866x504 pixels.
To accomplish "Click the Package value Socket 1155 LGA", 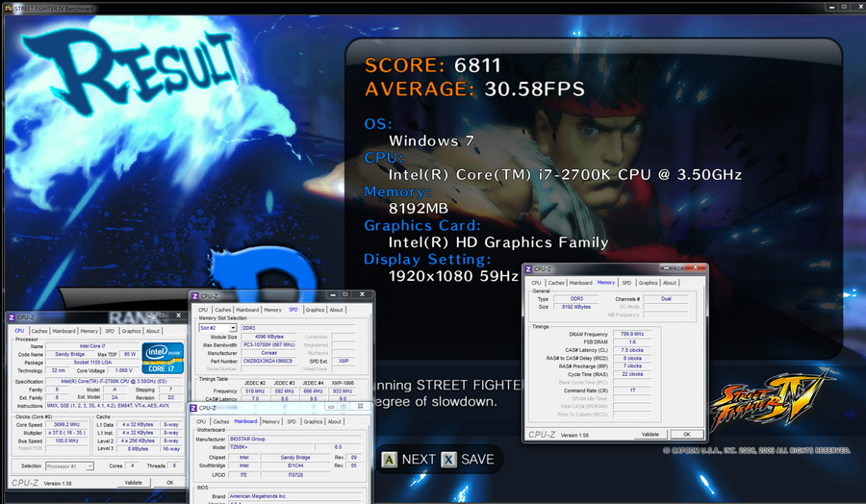I will point(92,363).
